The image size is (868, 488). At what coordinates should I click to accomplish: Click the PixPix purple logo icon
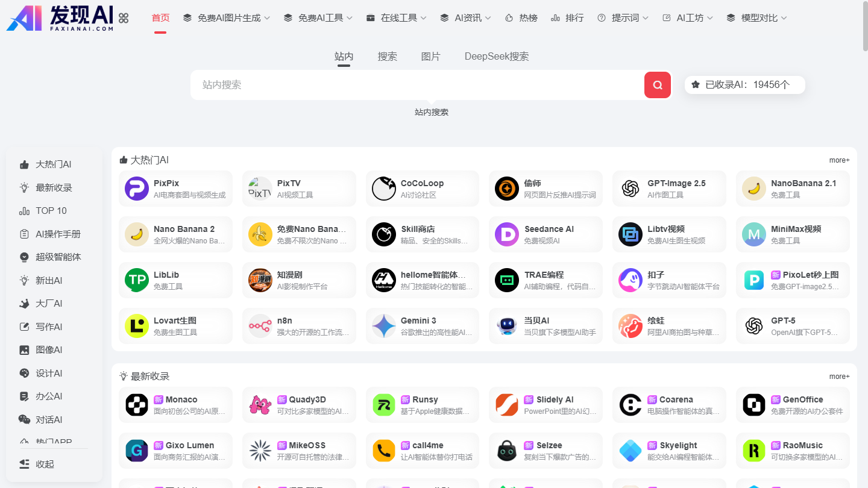(137, 189)
